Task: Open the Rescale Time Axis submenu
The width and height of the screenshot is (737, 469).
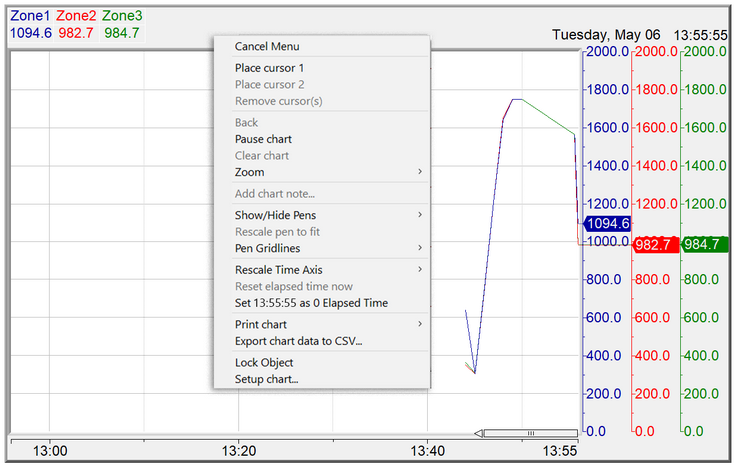Action: click(x=279, y=270)
